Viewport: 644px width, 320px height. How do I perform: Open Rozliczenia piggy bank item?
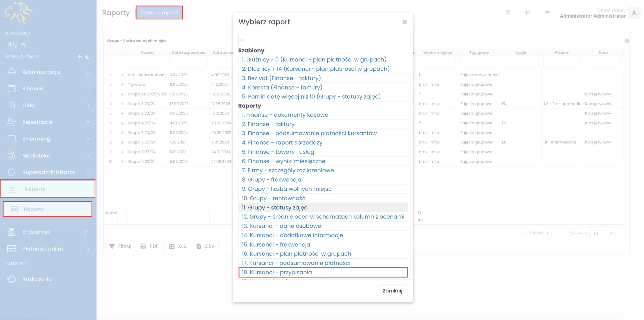coord(37,279)
